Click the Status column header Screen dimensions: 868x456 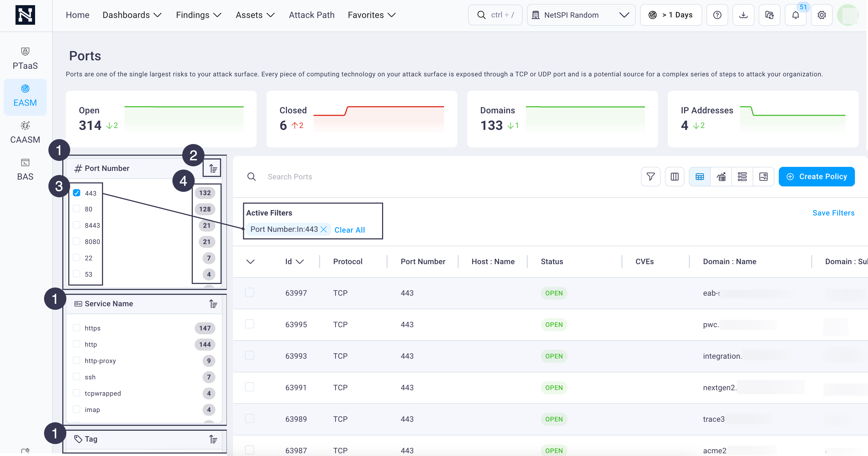552,262
